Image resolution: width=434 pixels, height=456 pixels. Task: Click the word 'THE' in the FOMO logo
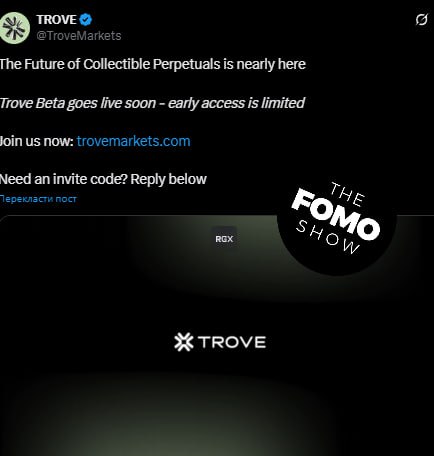pyautogui.click(x=347, y=194)
